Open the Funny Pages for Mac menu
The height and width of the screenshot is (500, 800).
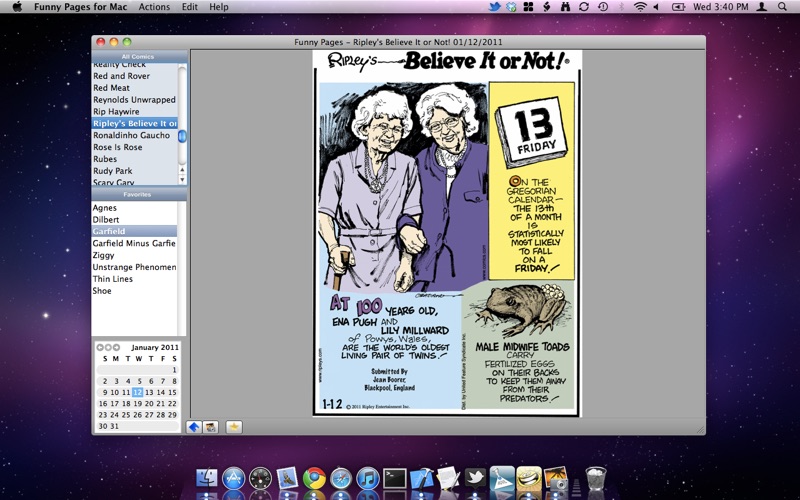80,7
